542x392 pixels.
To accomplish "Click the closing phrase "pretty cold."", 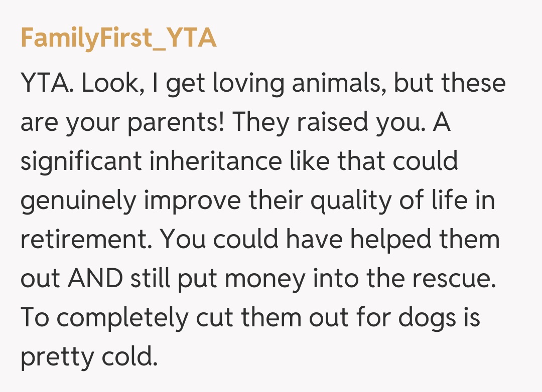I will pyautogui.click(x=89, y=357).
